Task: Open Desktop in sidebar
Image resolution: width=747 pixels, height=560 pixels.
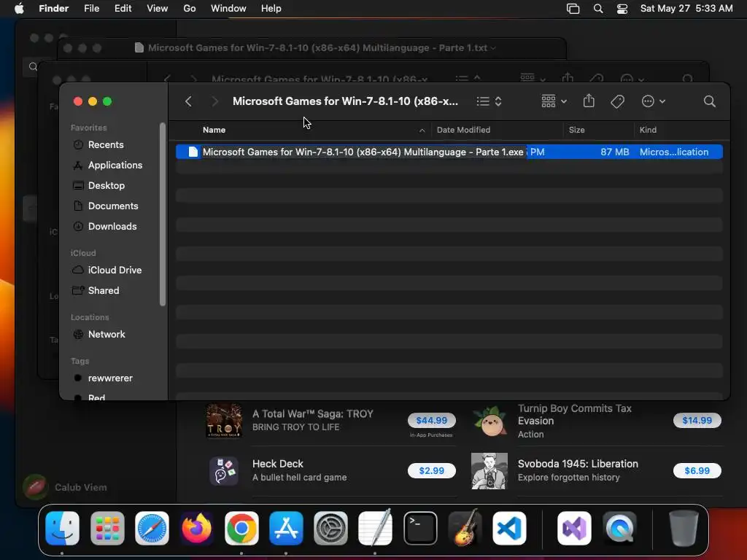Action: 107,186
